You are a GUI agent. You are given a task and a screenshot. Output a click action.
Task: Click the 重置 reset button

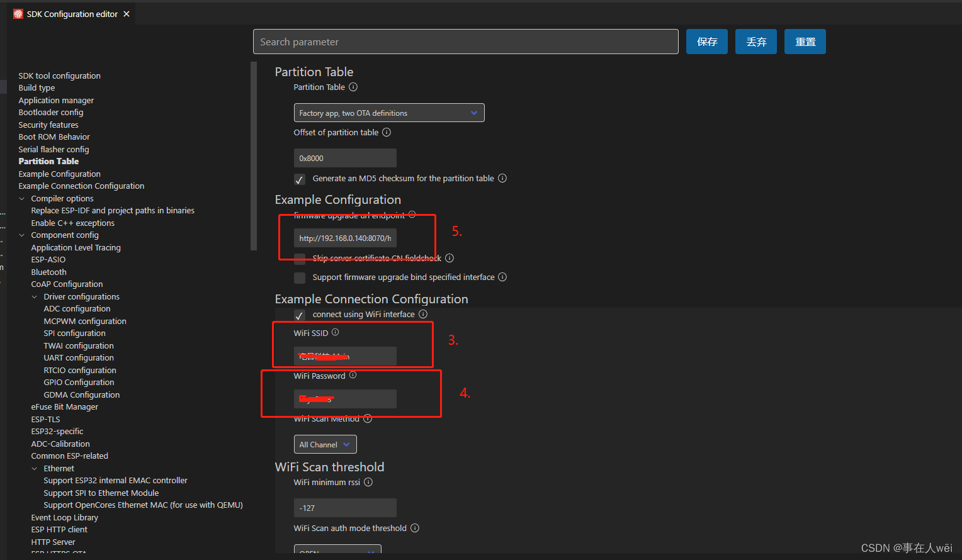(x=805, y=42)
